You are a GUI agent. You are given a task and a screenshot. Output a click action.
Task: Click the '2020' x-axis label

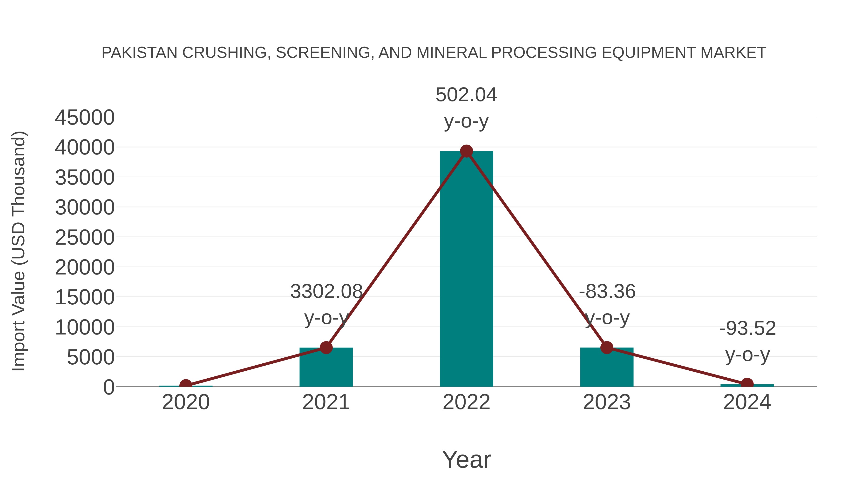pyautogui.click(x=186, y=402)
